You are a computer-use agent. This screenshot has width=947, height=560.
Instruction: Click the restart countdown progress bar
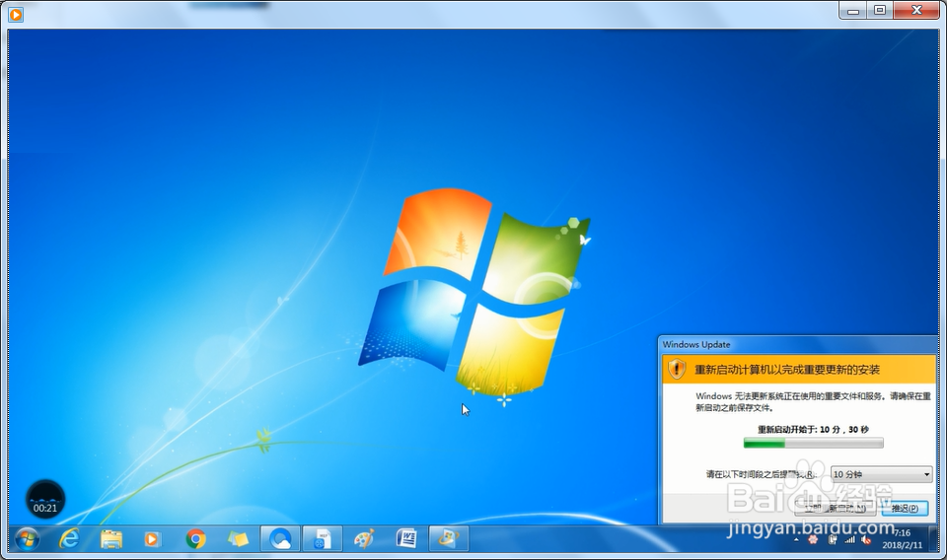tap(813, 444)
